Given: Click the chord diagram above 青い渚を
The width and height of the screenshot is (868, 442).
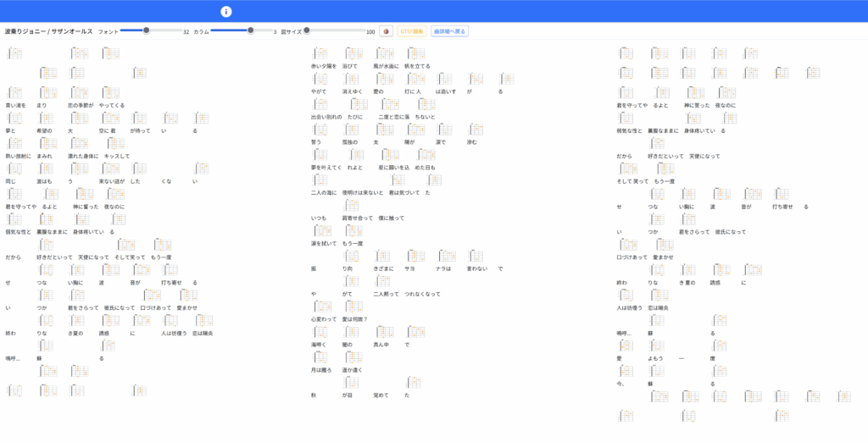Looking at the screenshot, I should click(x=15, y=93).
